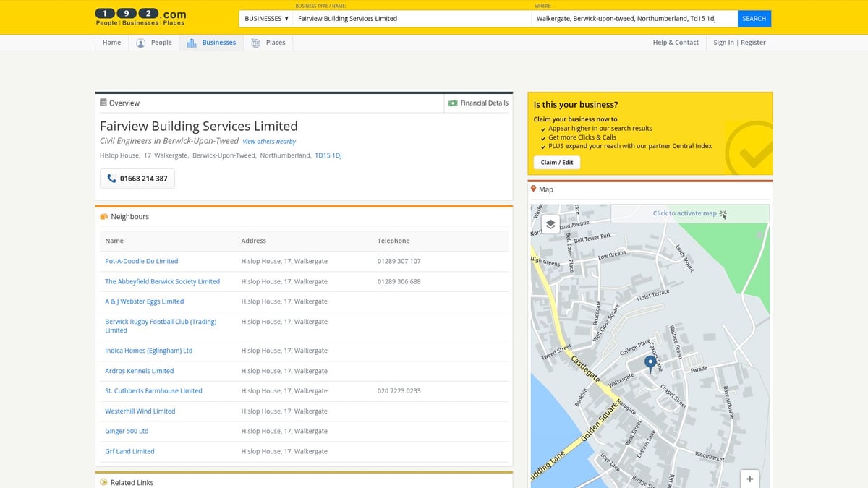Screen dimensions: 868x488
Task: Go to the Home navigation tab
Action: pyautogui.click(x=112, y=43)
